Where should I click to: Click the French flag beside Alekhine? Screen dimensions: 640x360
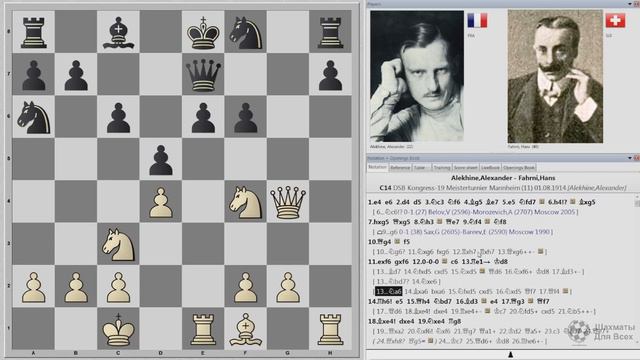pos(477,20)
